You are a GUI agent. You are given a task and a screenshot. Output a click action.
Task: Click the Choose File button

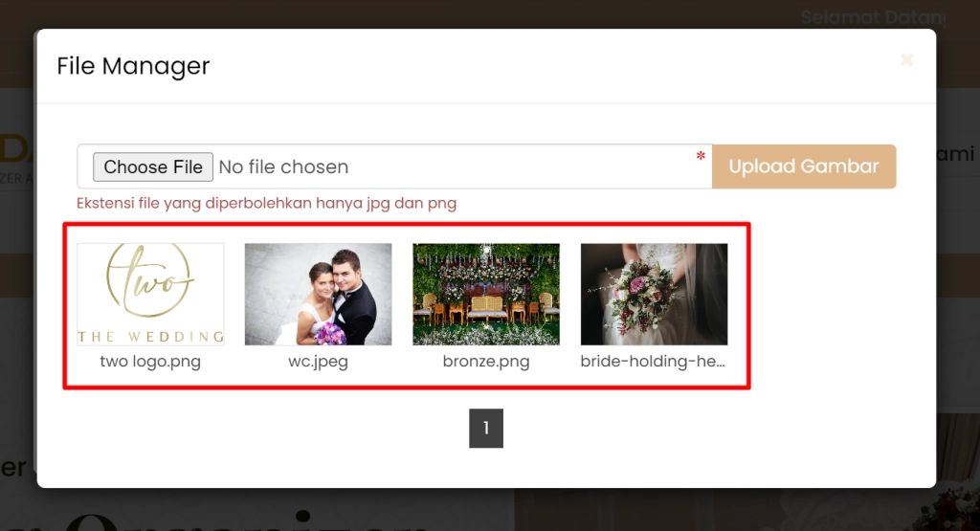click(153, 167)
